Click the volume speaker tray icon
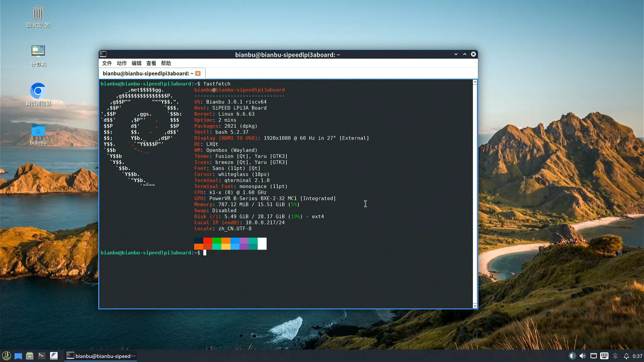The height and width of the screenshot is (362, 644). coord(583,356)
